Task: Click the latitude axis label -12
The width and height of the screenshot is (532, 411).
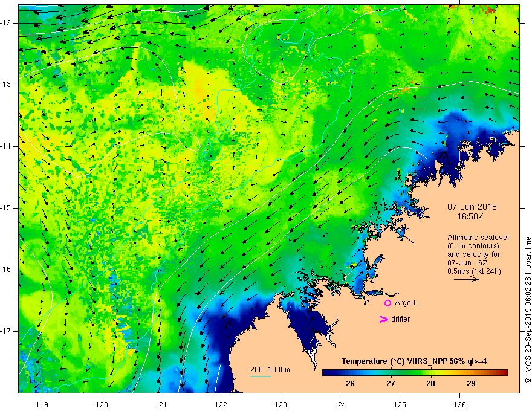Action: point(6,23)
